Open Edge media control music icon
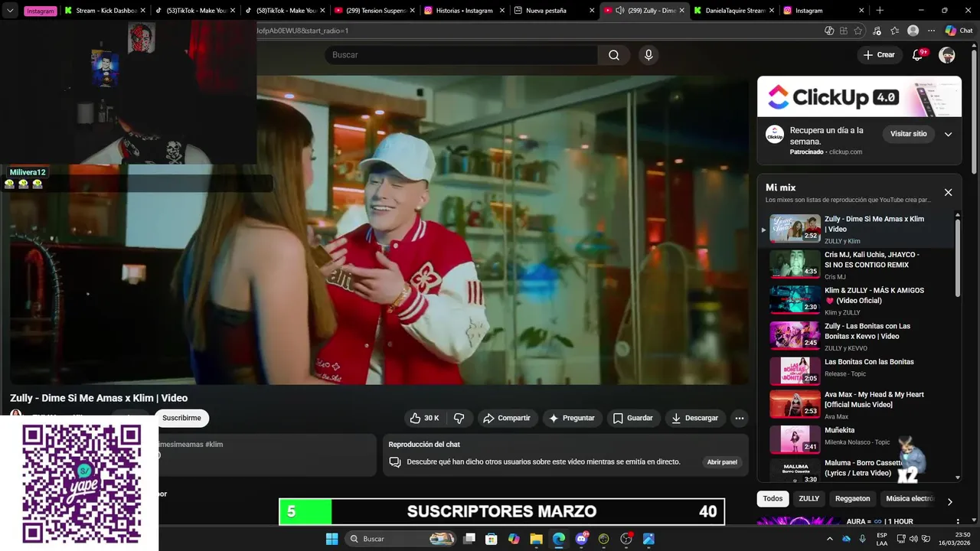The image size is (980, 551). [877, 31]
